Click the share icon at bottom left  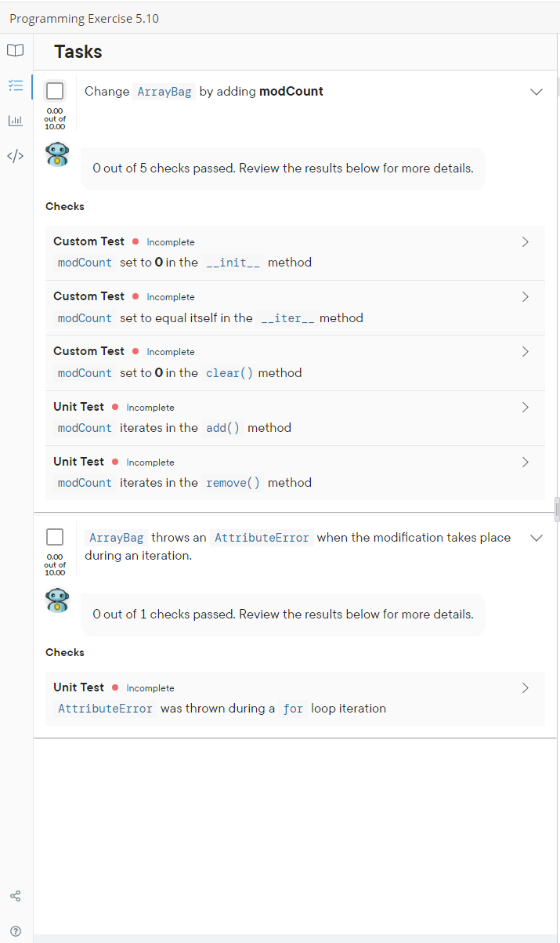(x=15, y=895)
